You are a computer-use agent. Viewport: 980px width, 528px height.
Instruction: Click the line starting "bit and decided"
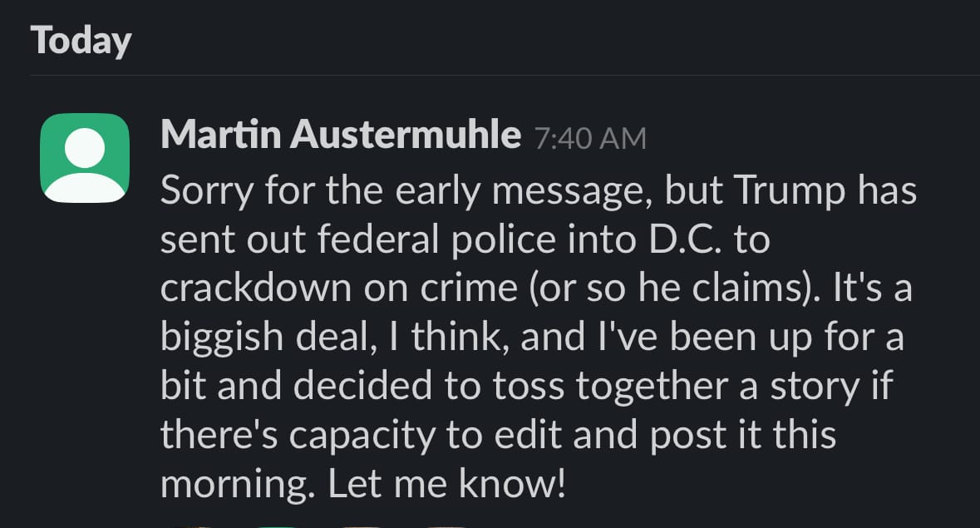click(526, 386)
